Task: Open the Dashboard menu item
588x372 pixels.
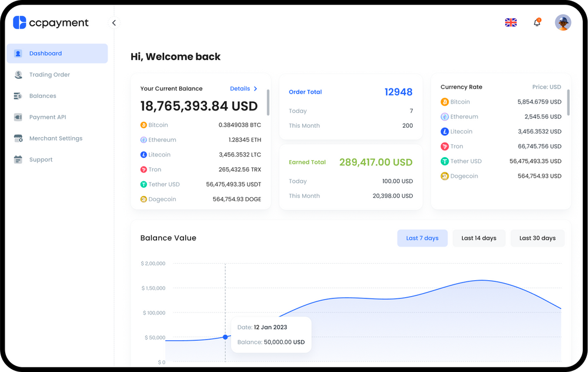Action: (x=57, y=54)
